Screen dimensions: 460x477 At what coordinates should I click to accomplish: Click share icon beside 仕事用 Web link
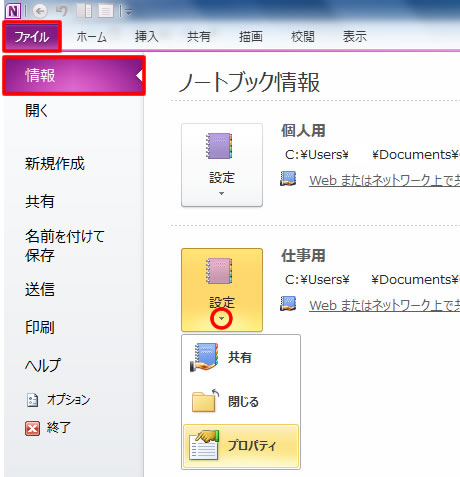coord(288,304)
